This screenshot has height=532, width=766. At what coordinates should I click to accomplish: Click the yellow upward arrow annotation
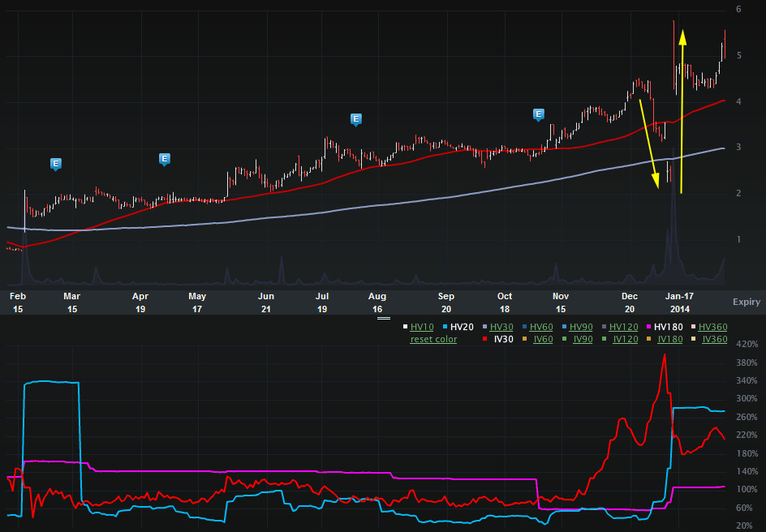[682, 110]
